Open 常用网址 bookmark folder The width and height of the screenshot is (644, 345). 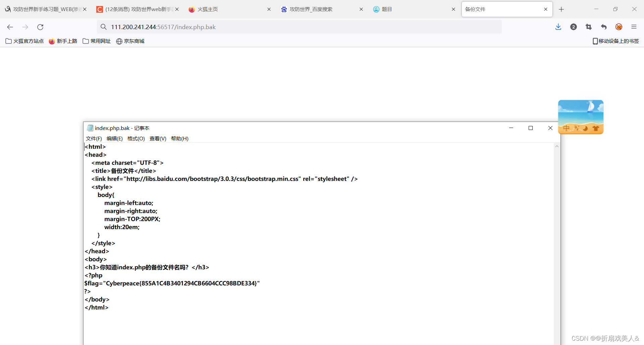tap(97, 41)
